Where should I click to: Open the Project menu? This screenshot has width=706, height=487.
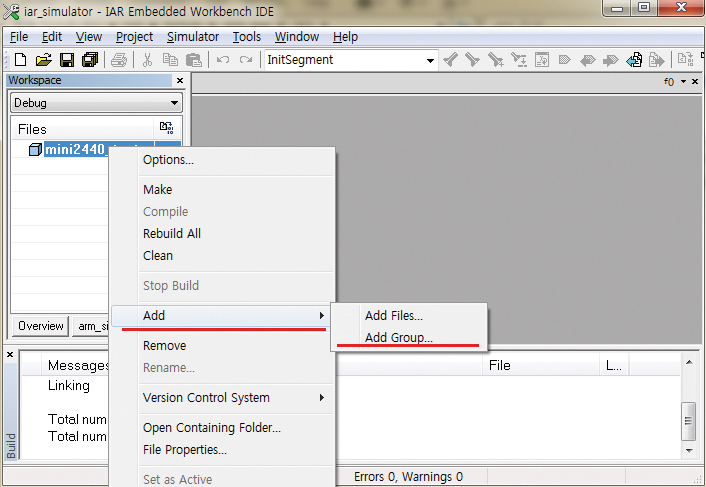[134, 37]
